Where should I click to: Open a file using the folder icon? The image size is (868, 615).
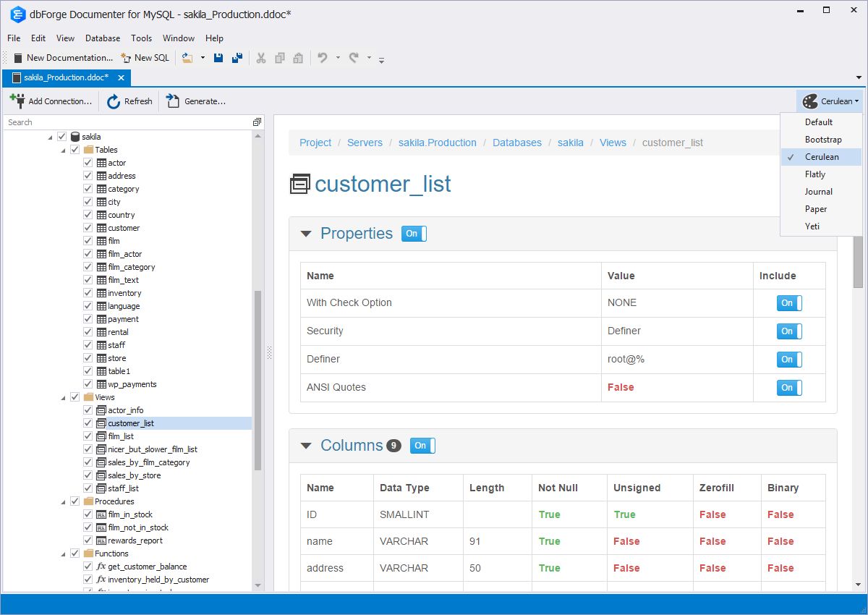point(187,58)
